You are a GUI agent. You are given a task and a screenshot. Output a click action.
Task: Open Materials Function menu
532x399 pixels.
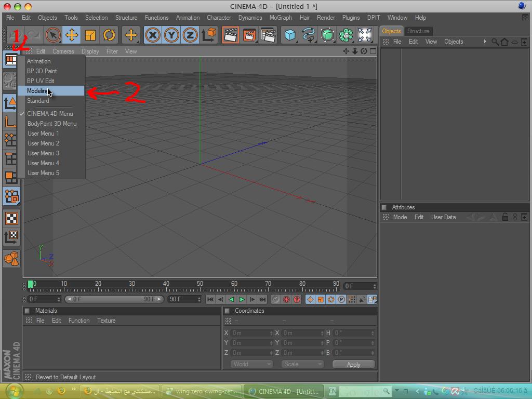coord(79,321)
